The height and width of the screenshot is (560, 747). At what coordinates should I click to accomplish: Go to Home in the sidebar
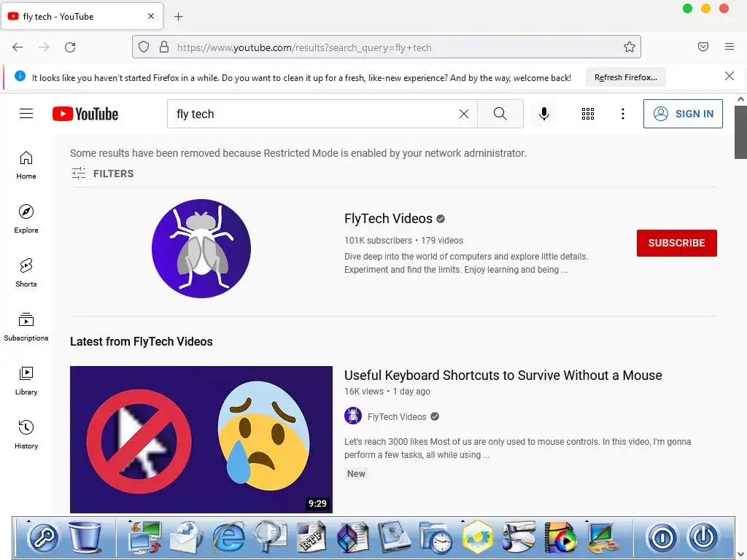click(26, 166)
